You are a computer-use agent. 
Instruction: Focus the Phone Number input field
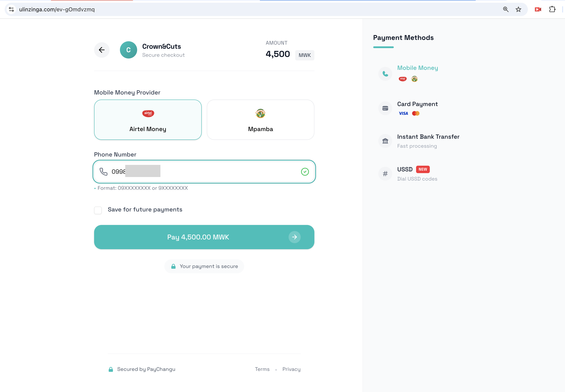click(221, 172)
